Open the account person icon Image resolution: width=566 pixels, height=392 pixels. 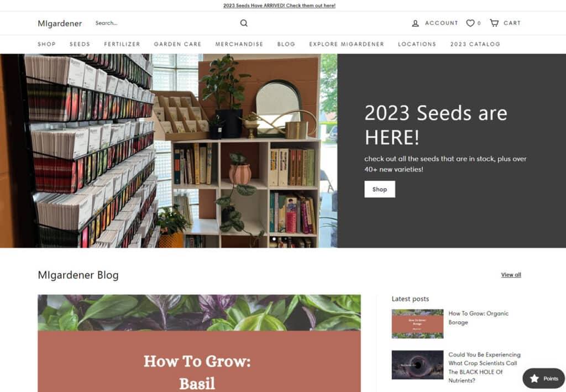click(416, 23)
